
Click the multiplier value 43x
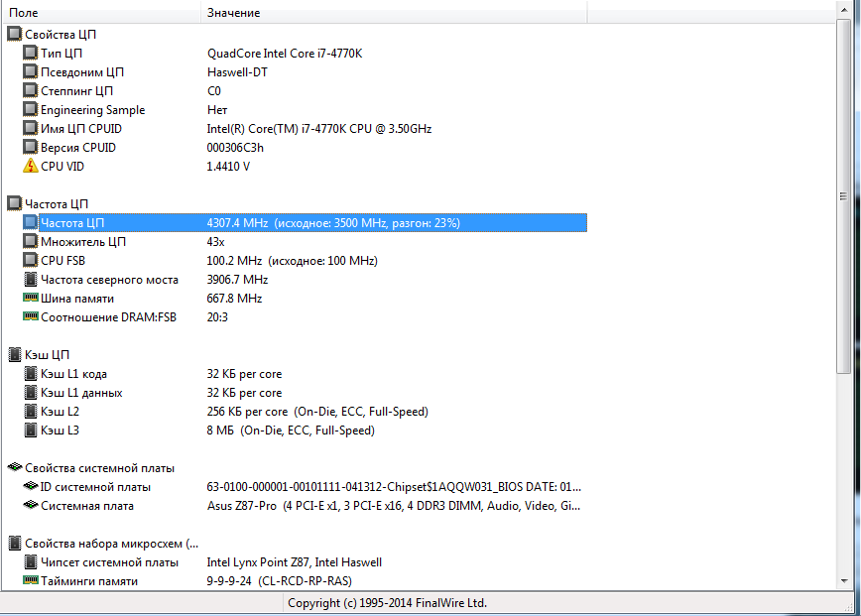click(x=215, y=242)
